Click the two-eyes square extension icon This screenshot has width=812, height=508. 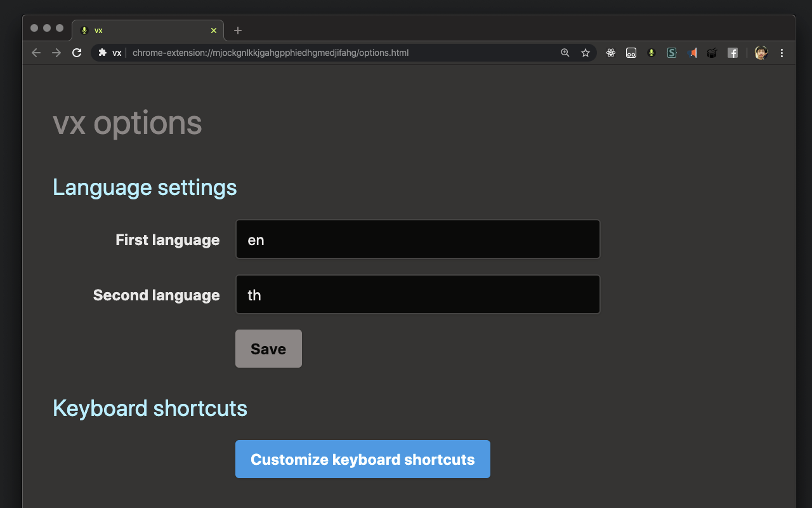coord(631,53)
